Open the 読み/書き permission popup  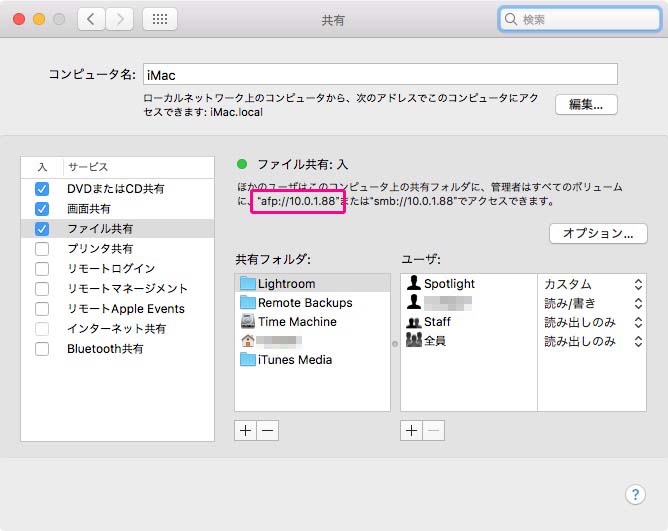click(593, 303)
